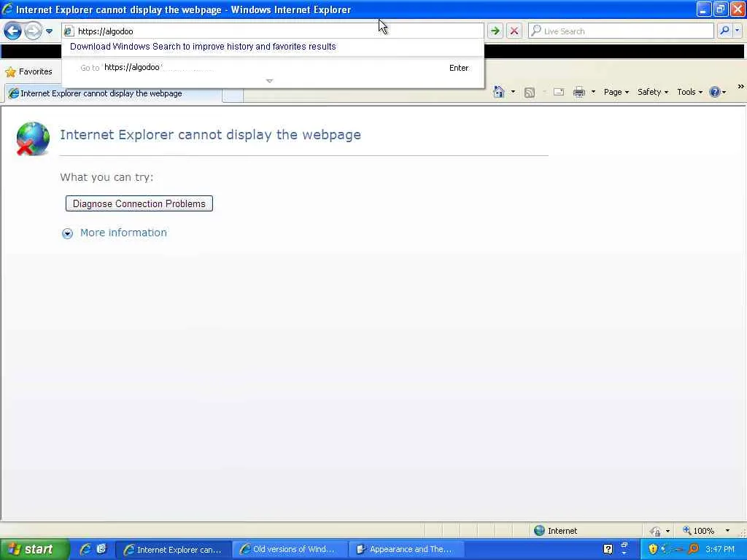Click the question mark help icon on the taskbar
This screenshot has width=747, height=560.
(608, 549)
